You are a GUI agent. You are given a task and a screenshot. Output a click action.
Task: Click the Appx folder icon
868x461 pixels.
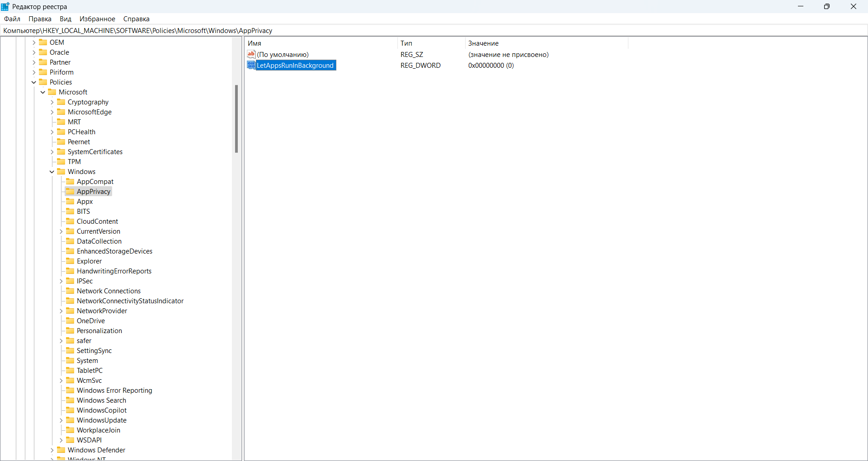pyautogui.click(x=70, y=201)
